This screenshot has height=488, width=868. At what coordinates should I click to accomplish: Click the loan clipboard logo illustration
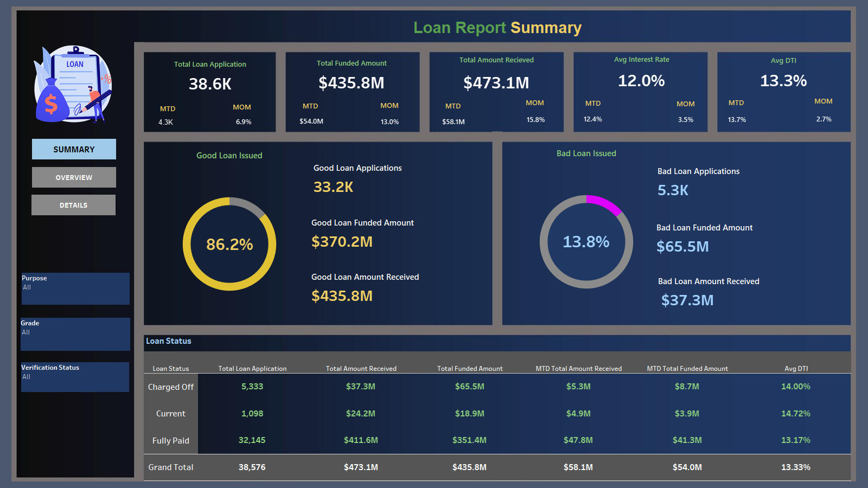click(73, 84)
